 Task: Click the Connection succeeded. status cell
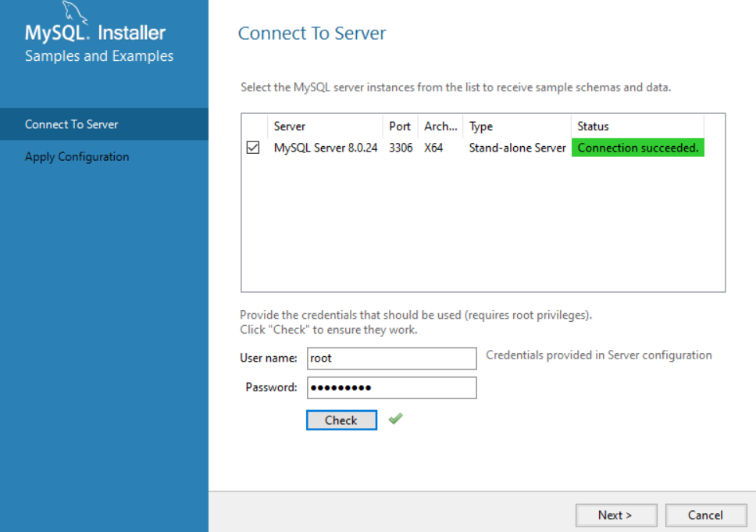(x=638, y=148)
